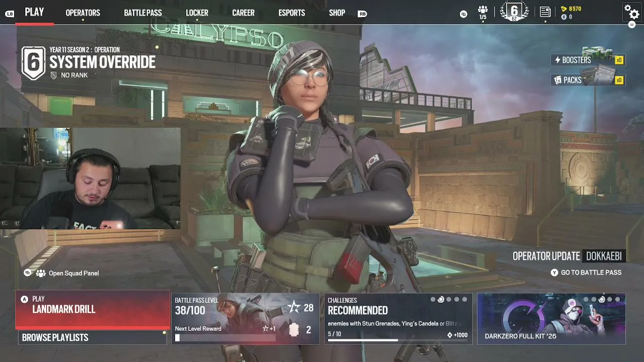Viewport: 644px width, 362px height.
Task: Select third page dot on Challenges card
Action: (x=449, y=300)
